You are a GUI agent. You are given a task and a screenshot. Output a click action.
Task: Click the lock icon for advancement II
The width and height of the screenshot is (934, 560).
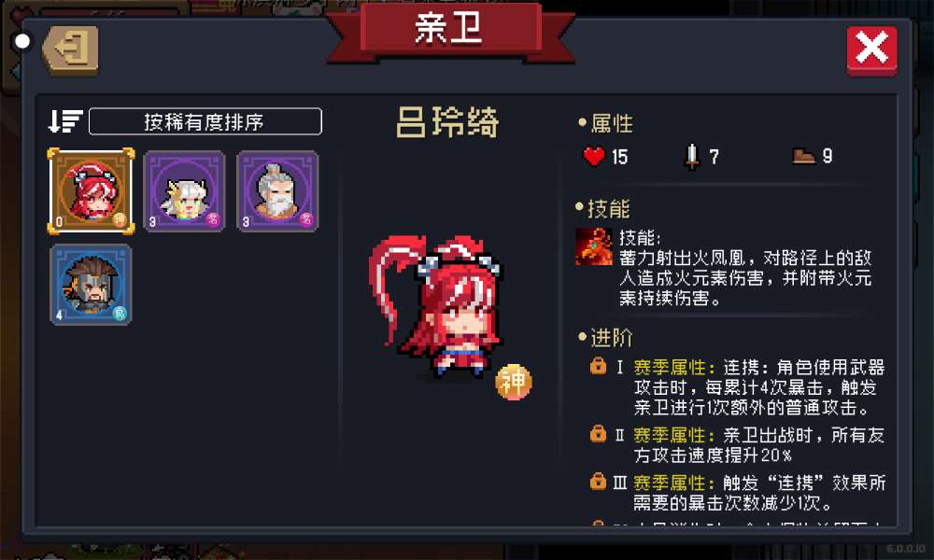[598, 434]
